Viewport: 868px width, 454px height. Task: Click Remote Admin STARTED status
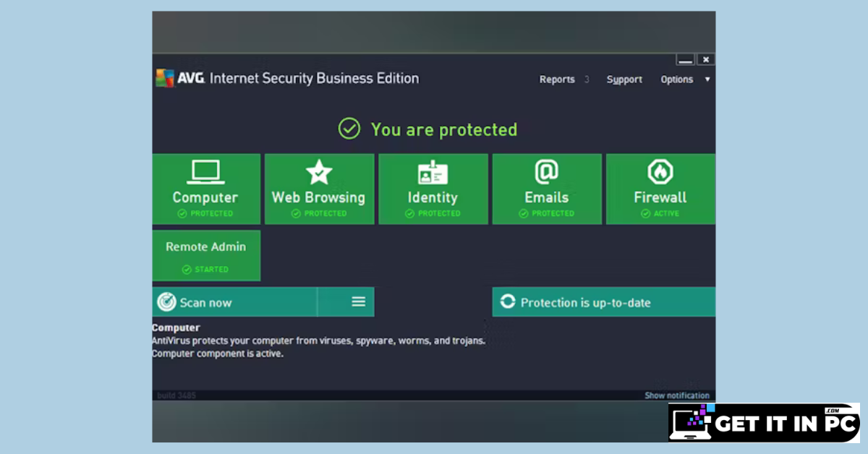click(x=205, y=270)
